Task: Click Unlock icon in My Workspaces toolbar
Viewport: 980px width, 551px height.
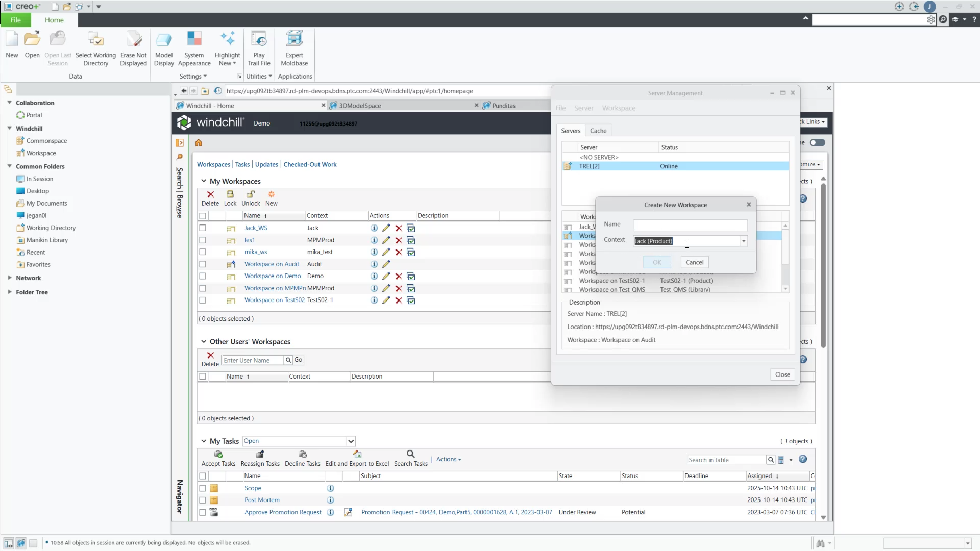Action: pyautogui.click(x=251, y=194)
